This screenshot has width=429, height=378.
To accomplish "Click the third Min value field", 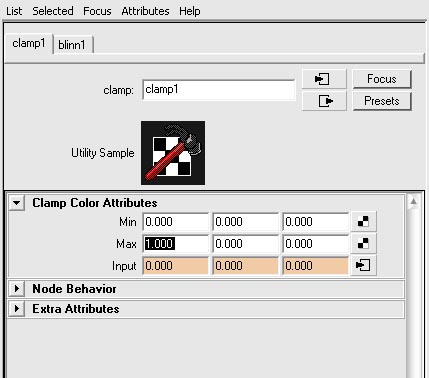I will click(316, 222).
